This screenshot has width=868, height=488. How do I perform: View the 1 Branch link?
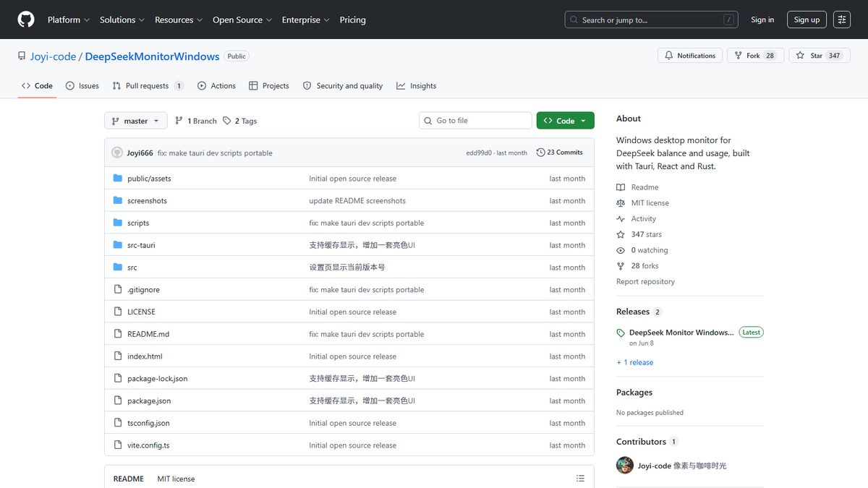click(x=196, y=121)
